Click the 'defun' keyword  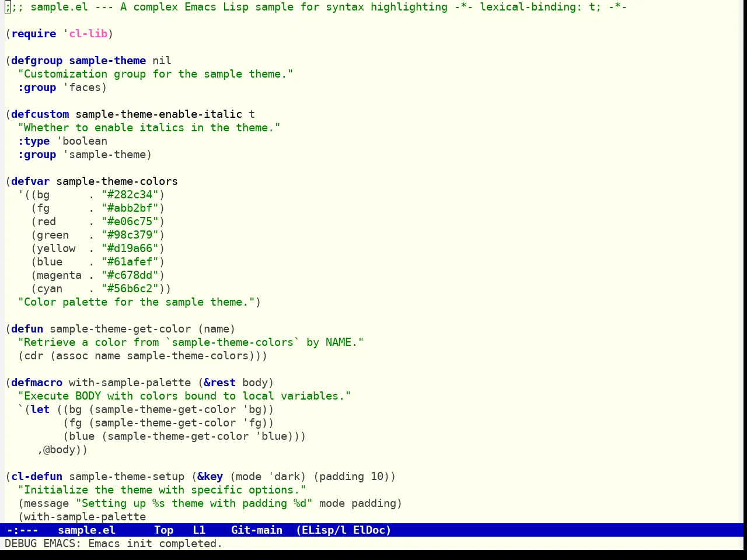pyautogui.click(x=27, y=329)
